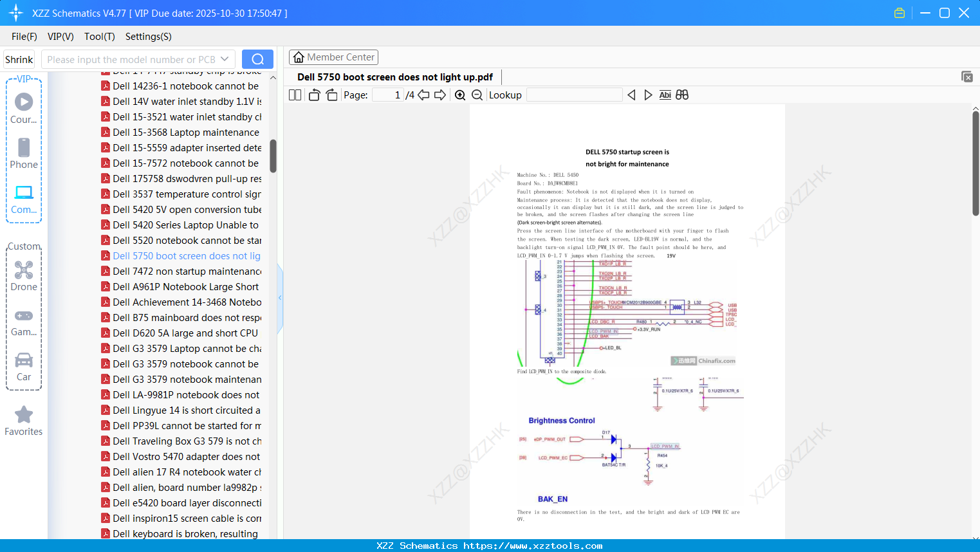
Task: Click the blue search button
Action: point(257,59)
